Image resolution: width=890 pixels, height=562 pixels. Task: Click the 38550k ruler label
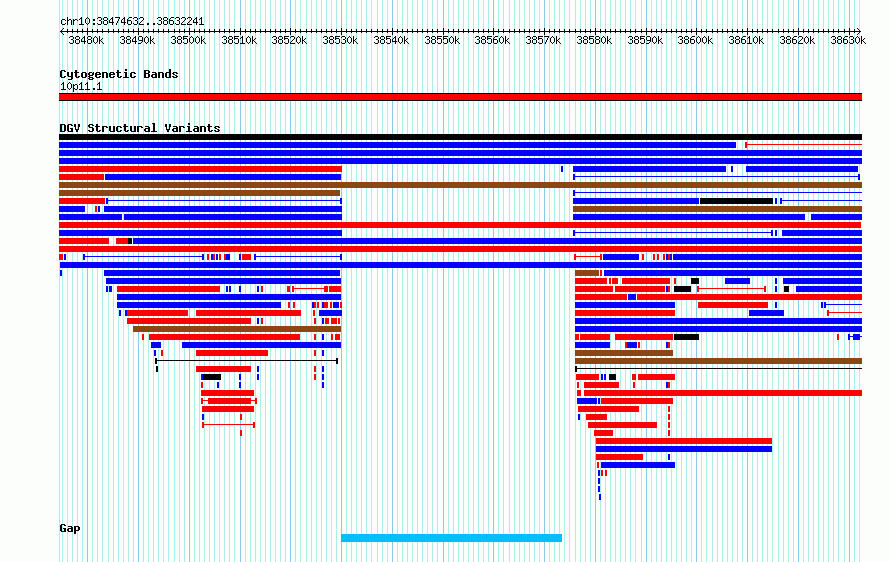[442, 40]
